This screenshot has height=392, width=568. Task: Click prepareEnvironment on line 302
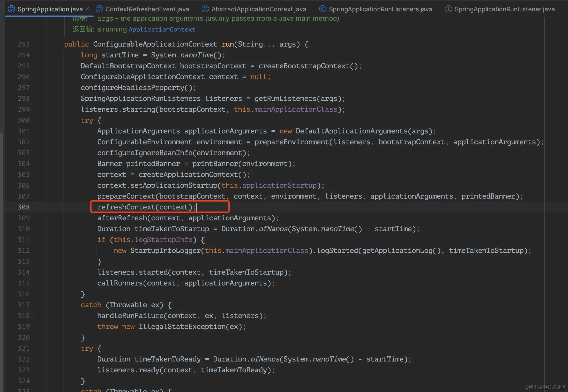click(x=292, y=142)
